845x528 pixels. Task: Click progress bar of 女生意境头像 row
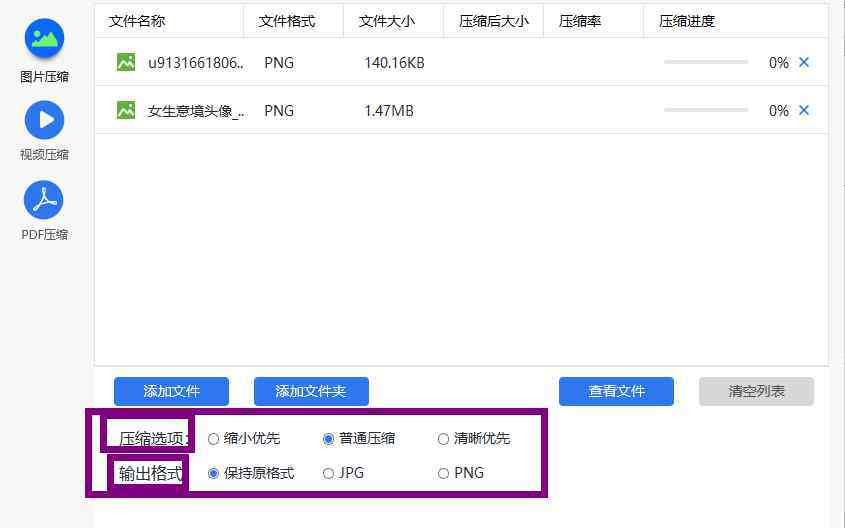[x=706, y=110]
